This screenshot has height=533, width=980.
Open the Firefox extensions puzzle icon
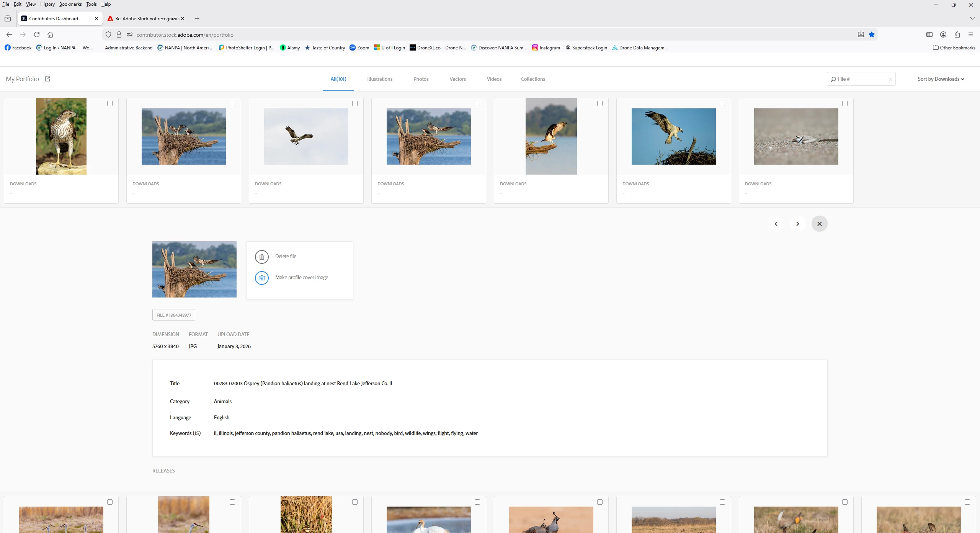click(957, 34)
